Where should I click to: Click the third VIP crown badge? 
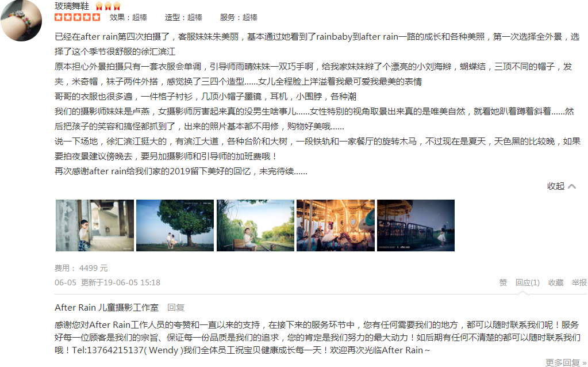tap(117, 6)
